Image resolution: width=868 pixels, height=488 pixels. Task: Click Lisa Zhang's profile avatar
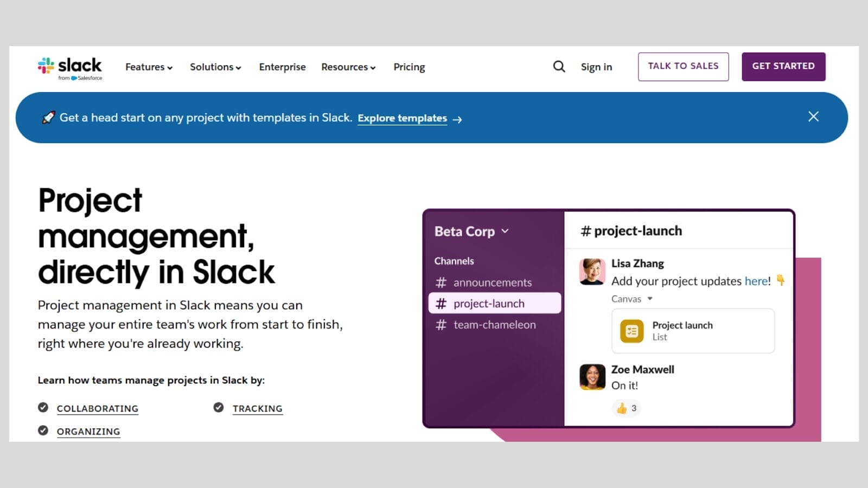pos(592,273)
